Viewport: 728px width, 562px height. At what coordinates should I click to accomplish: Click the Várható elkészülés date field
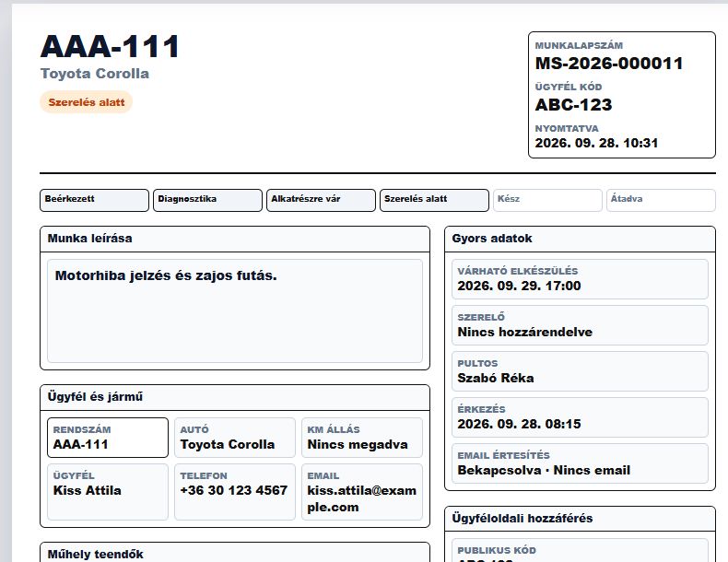point(580,279)
